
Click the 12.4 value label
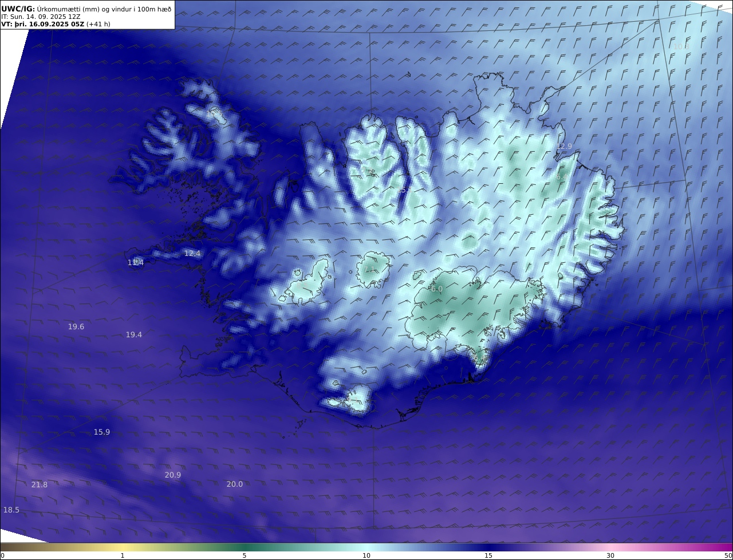[x=192, y=253]
